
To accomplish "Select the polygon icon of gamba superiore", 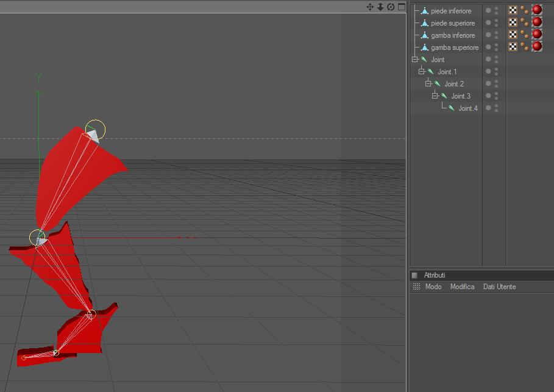I will (425, 47).
